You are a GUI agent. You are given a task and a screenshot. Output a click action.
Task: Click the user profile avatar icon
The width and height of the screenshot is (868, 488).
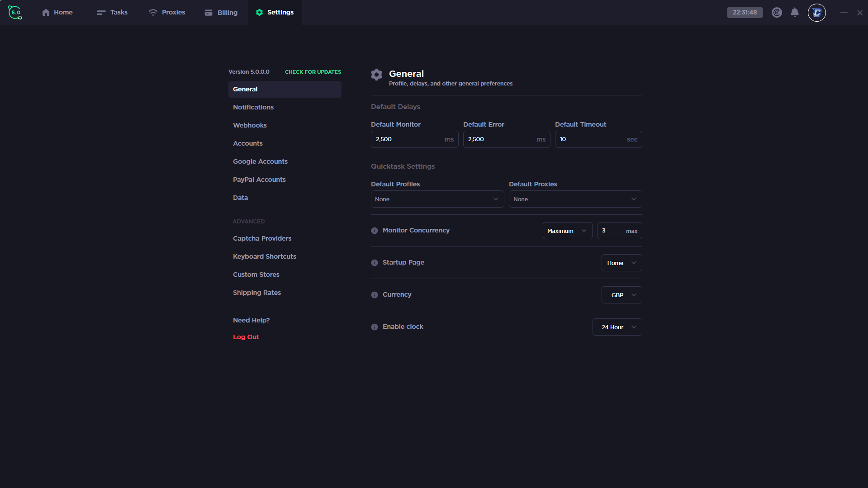coord(816,13)
